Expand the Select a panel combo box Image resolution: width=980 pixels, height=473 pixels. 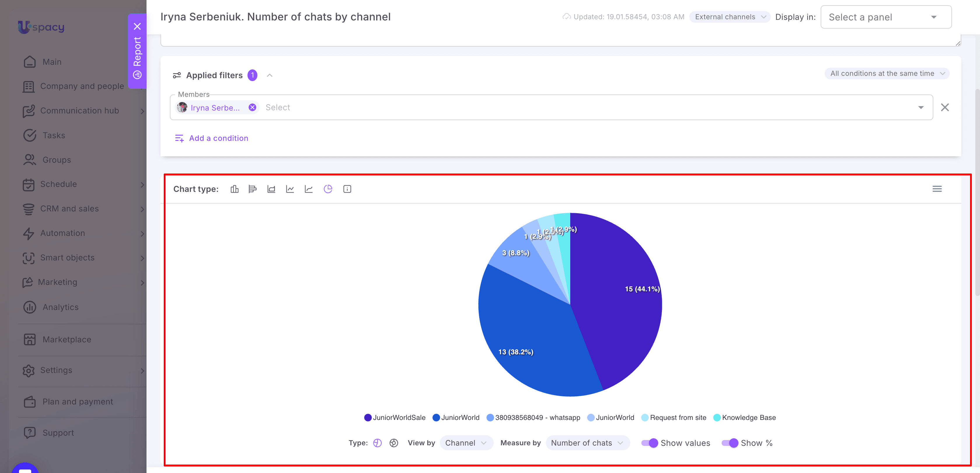pyautogui.click(x=886, y=17)
